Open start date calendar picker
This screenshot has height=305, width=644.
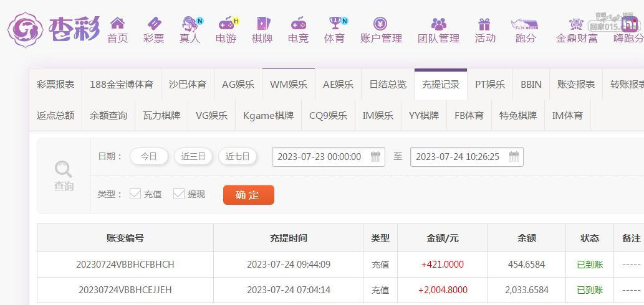(x=375, y=157)
